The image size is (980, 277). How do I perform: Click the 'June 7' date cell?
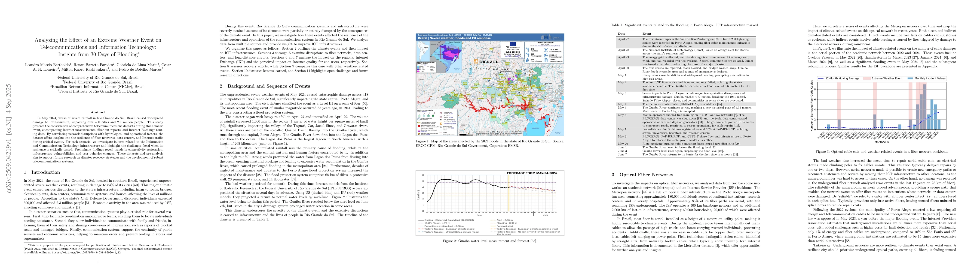pos(622,155)
